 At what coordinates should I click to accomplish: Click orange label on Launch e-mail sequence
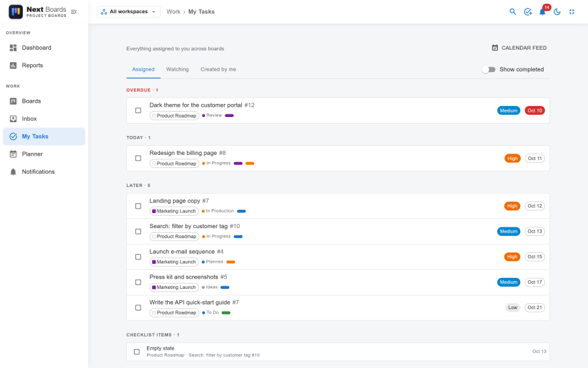point(231,262)
